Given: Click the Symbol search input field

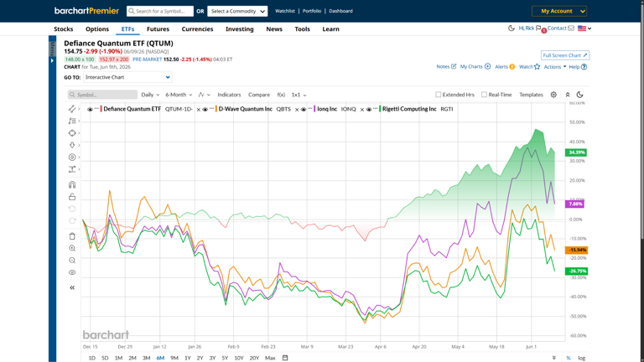Looking at the screenshot, I should click(102, 95).
